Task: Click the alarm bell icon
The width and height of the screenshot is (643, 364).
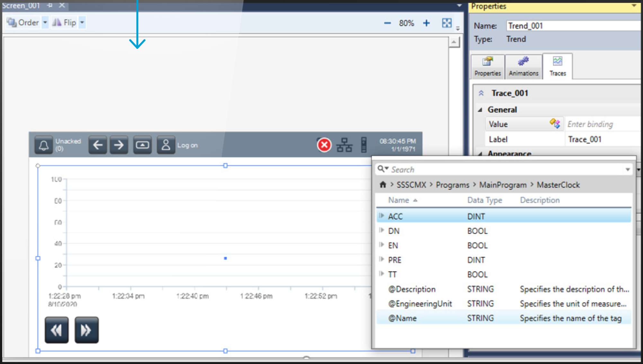Action: 43,145
